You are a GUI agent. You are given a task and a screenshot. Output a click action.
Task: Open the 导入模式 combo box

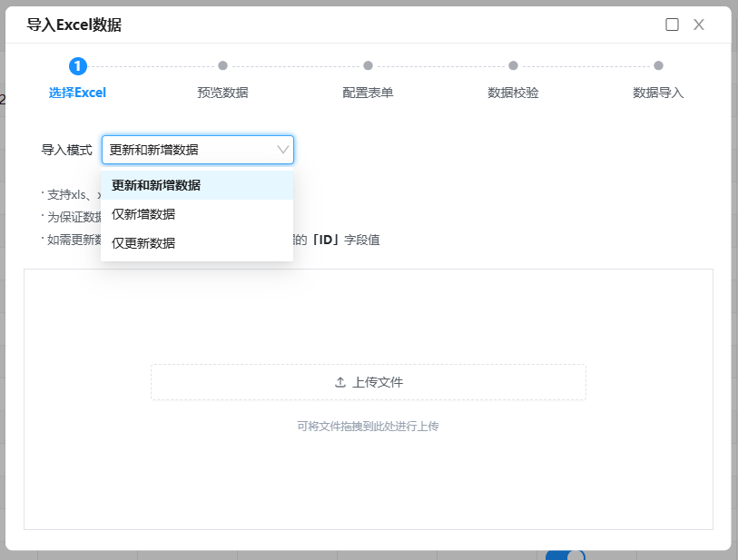click(198, 150)
